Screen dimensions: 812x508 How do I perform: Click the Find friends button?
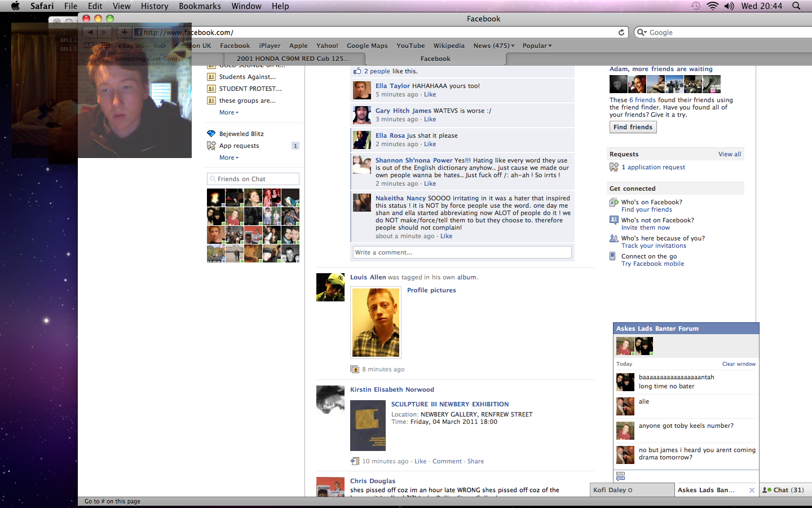click(633, 127)
